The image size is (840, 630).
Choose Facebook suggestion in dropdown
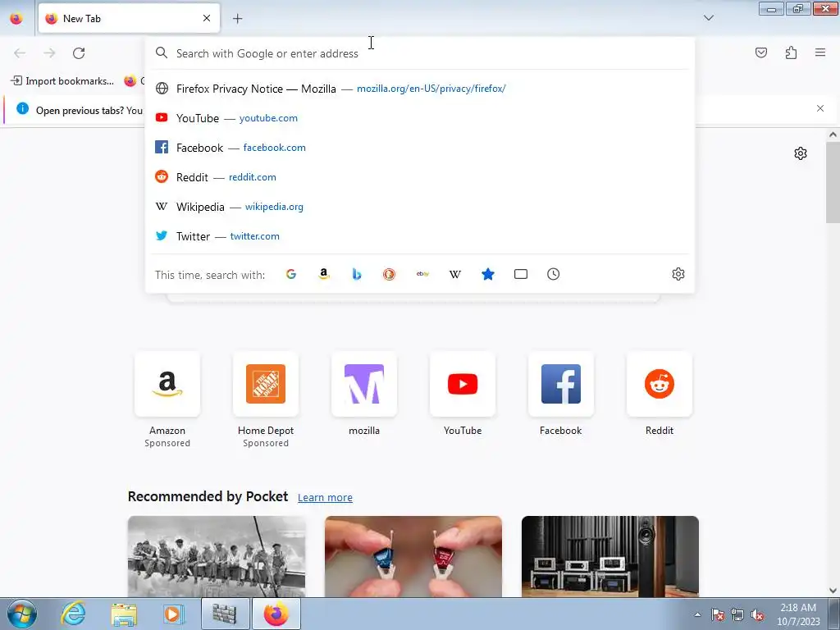point(420,148)
